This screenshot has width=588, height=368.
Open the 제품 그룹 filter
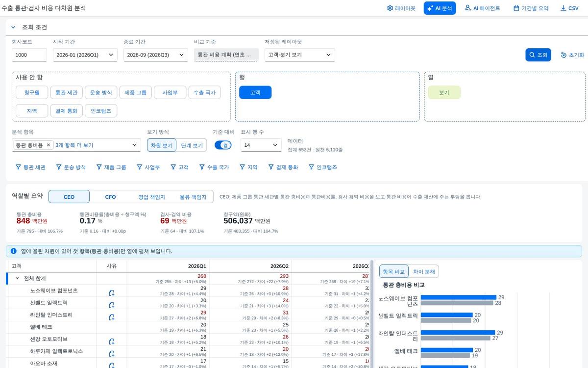pos(111,167)
